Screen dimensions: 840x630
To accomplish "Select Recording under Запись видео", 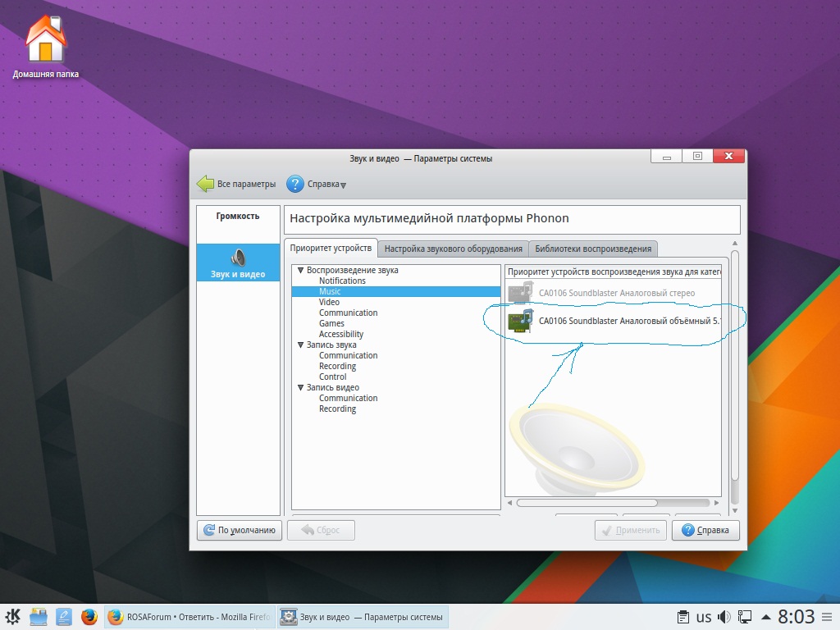I will (337, 409).
